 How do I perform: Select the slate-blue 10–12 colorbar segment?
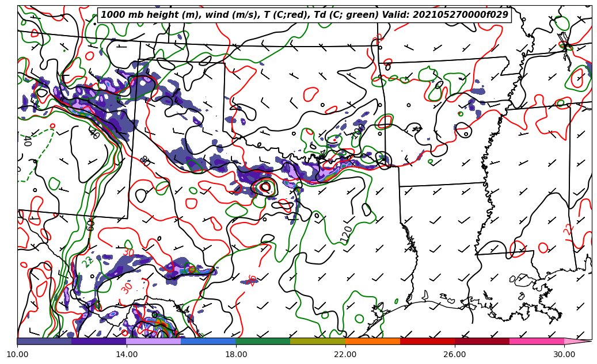[x=44, y=341]
